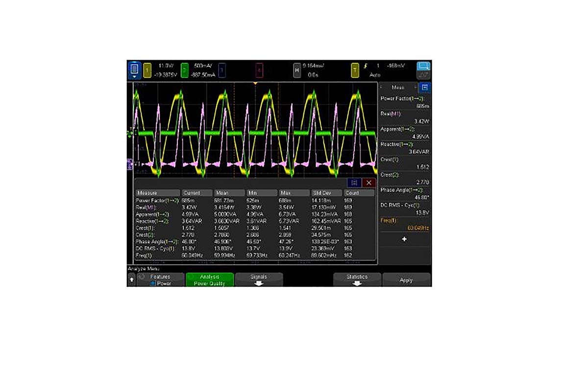Enable Channel 3
This screenshot has width=588, height=373.
(222, 70)
